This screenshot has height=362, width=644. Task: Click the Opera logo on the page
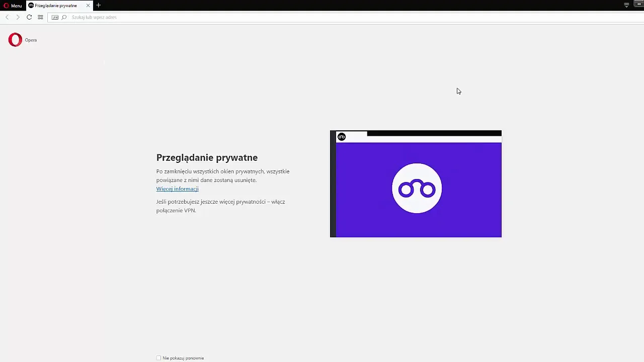15,40
